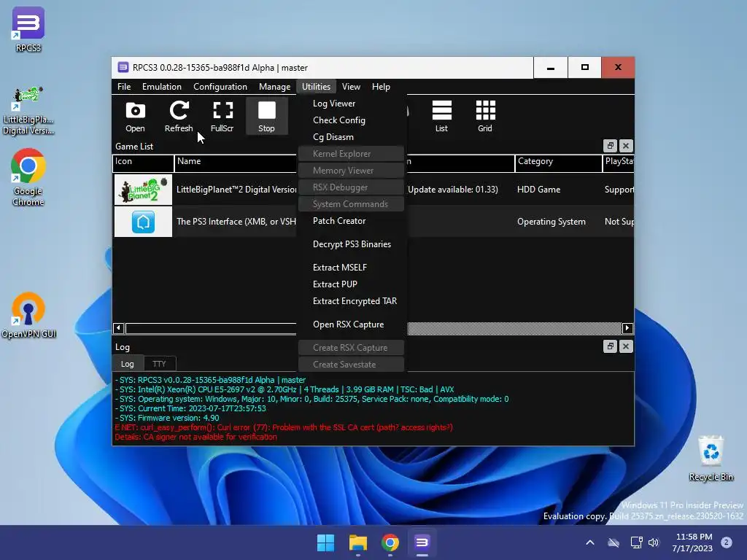Float the Log panel
747x560 pixels.
[611, 346]
